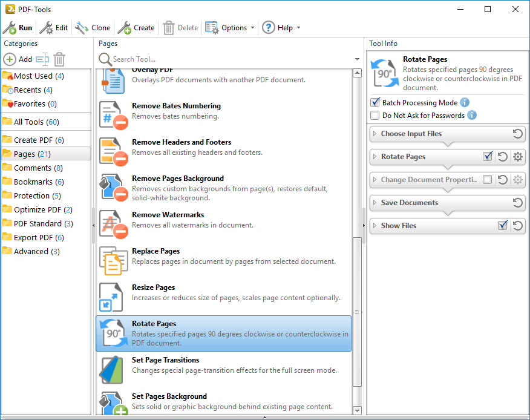Viewport: 530px width, 420px height.
Task: Click the Rotate Pages icon in the tool list
Action: click(113, 333)
